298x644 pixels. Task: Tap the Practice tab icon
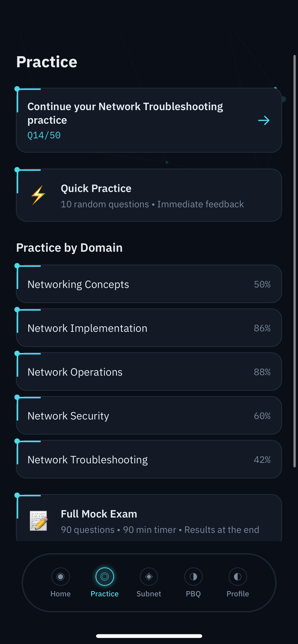tap(105, 577)
